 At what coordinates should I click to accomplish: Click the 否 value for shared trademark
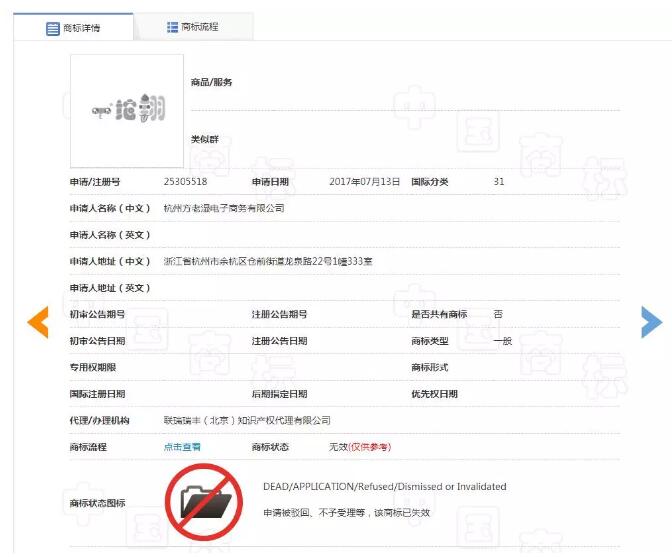pos(498,314)
